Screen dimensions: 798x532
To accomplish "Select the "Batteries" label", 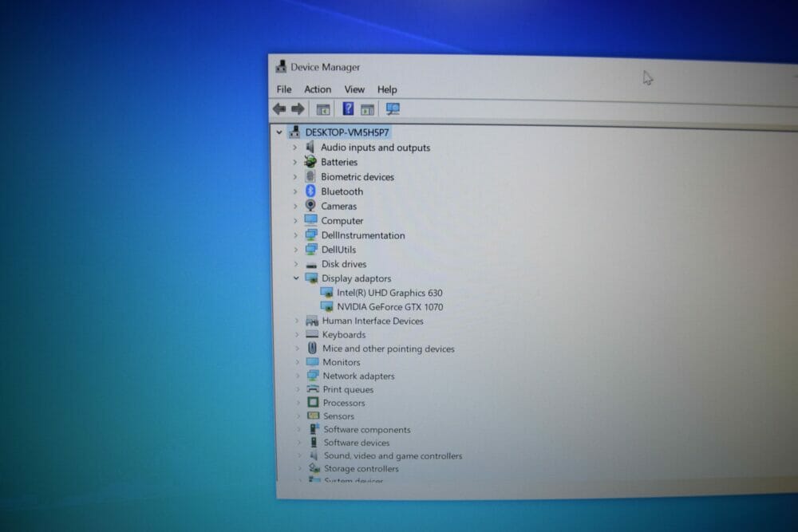I will point(339,162).
